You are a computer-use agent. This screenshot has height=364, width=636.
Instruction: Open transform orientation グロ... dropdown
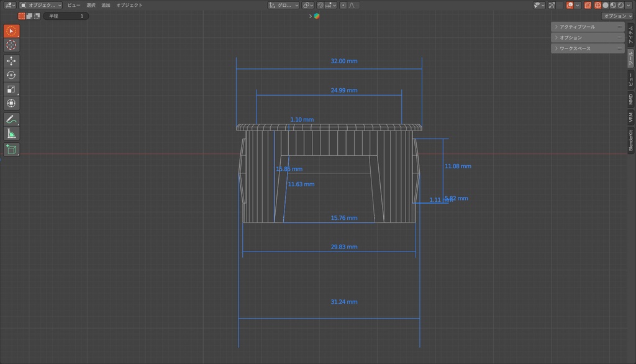click(283, 5)
